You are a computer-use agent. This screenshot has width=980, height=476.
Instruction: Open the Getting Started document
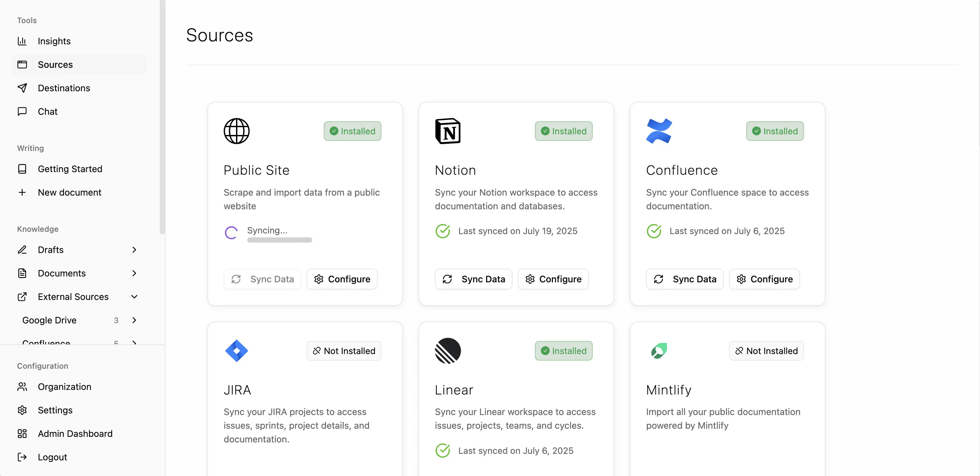coord(79,169)
